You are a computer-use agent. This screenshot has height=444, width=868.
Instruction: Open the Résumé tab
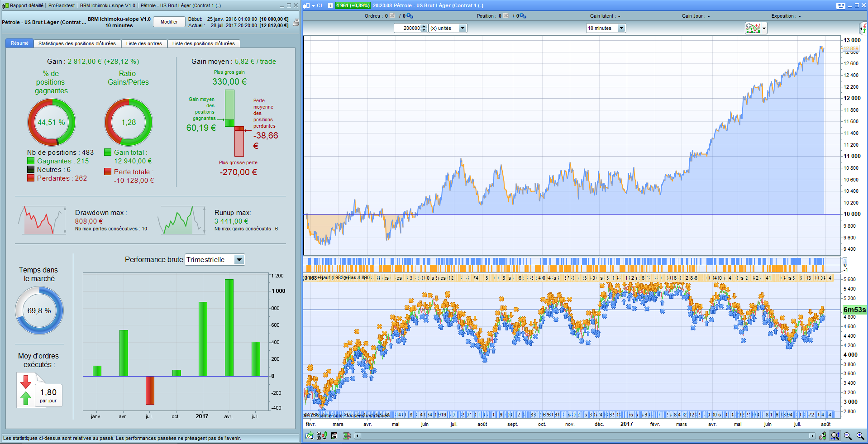click(19, 43)
